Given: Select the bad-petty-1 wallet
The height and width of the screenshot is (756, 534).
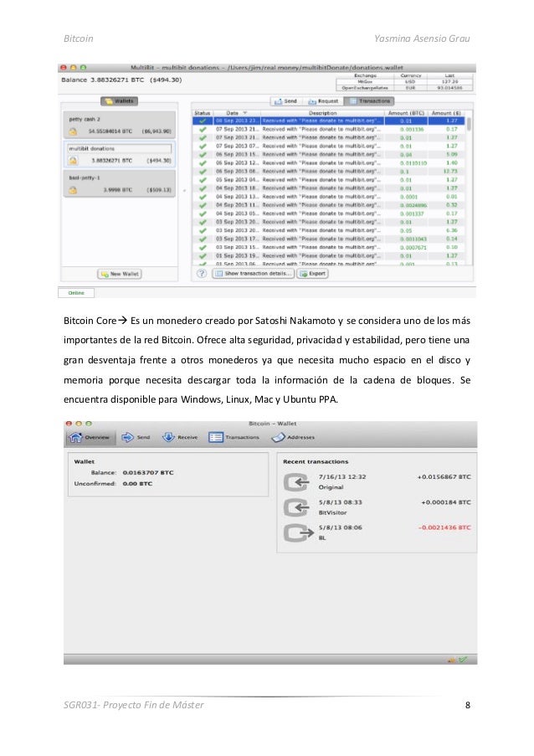Looking at the screenshot, I should [x=119, y=183].
